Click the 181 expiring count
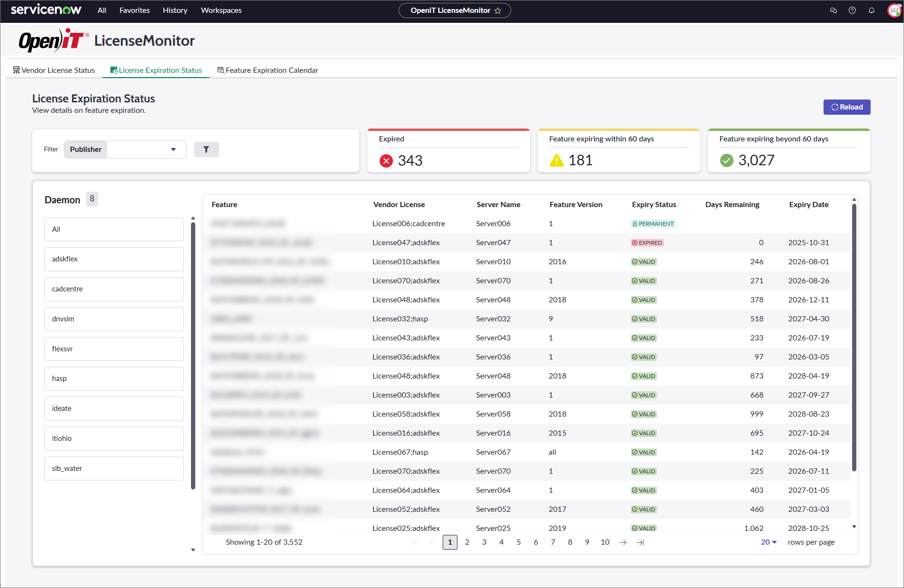The image size is (904, 588). [x=580, y=160]
